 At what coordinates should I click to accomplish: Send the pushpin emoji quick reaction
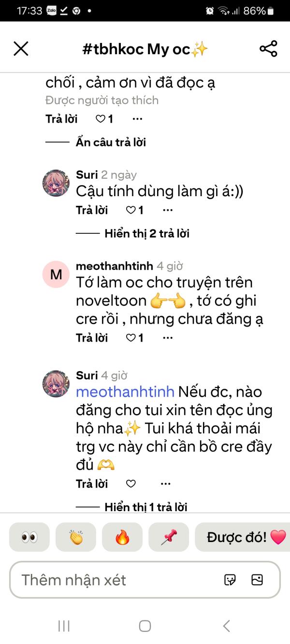click(169, 537)
